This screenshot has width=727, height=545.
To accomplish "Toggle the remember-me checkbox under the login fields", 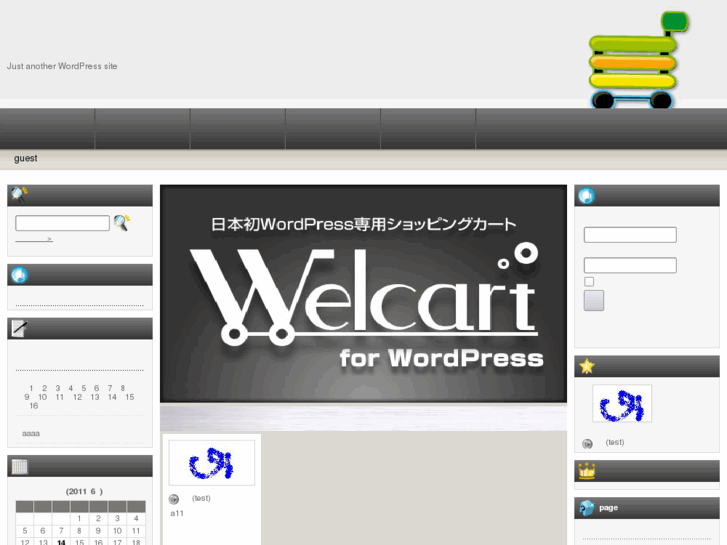I will [x=589, y=282].
